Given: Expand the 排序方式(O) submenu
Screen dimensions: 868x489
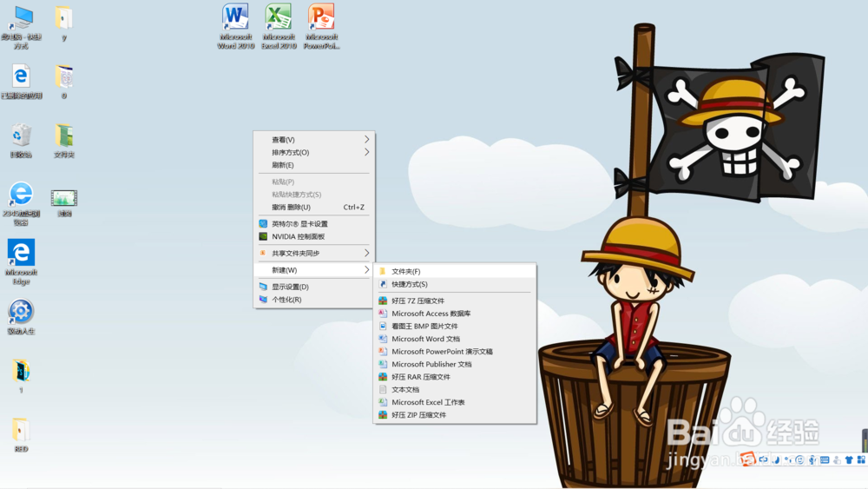Looking at the screenshot, I should 314,152.
